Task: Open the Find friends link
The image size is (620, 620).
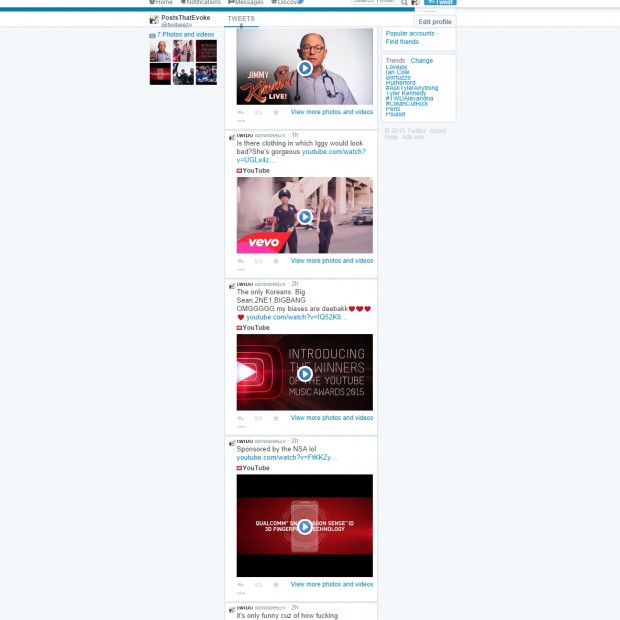Action: point(402,42)
